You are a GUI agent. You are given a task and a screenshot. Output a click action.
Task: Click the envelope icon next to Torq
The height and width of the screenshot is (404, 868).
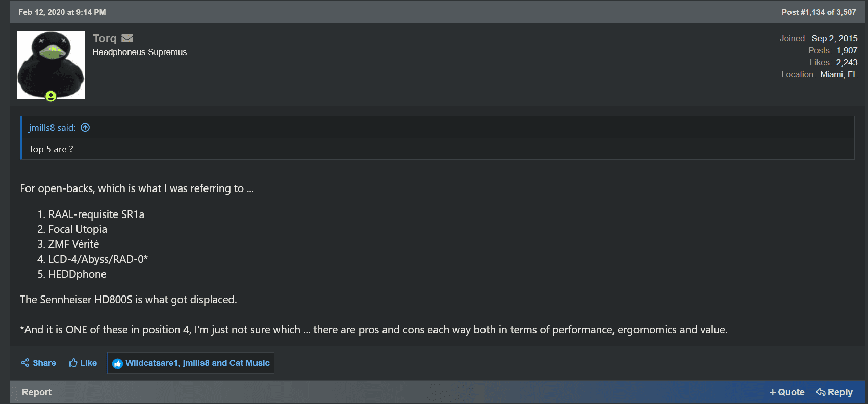point(127,38)
